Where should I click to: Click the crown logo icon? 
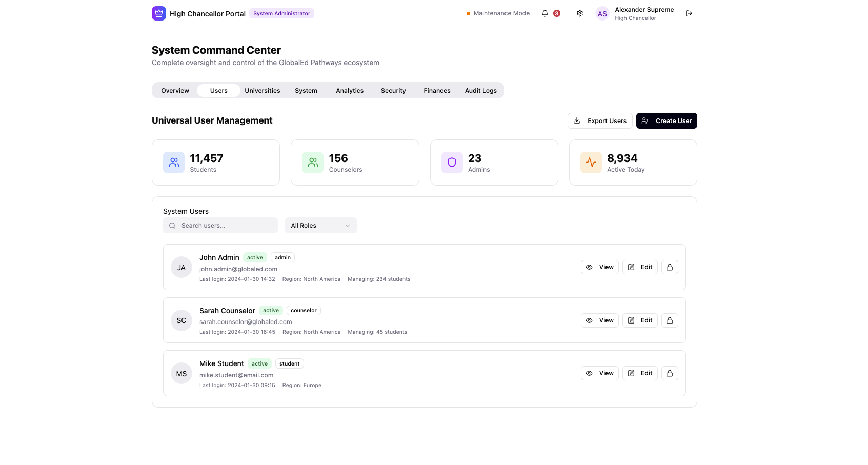click(x=159, y=13)
